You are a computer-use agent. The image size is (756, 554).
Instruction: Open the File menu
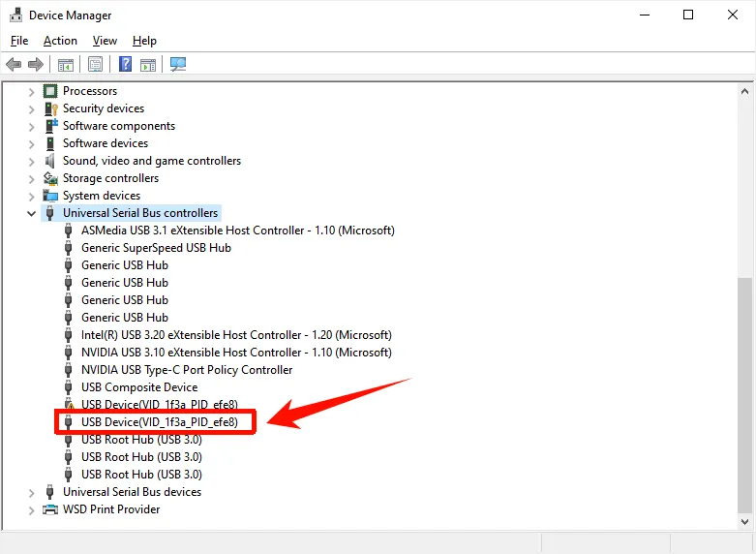coord(19,41)
